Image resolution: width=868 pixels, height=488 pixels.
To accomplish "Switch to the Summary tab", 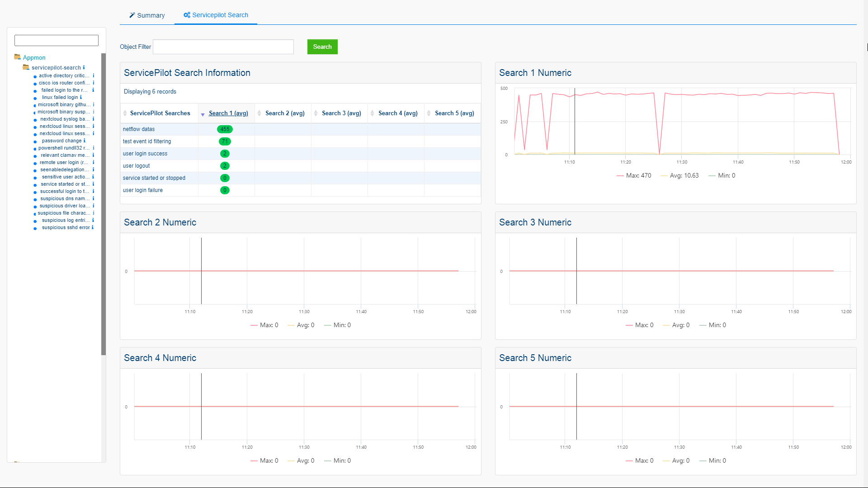I will tap(147, 15).
